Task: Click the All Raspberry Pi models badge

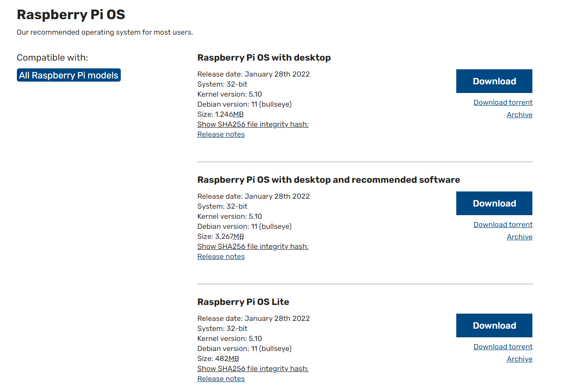Action: point(69,75)
